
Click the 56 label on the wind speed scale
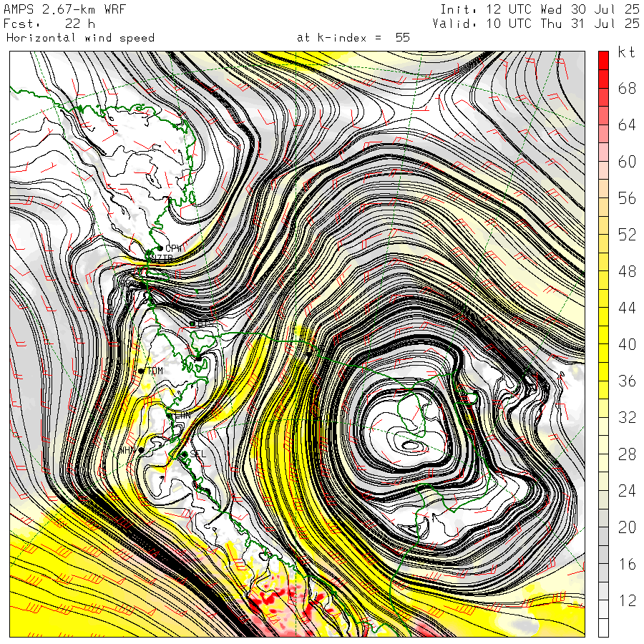(627, 198)
